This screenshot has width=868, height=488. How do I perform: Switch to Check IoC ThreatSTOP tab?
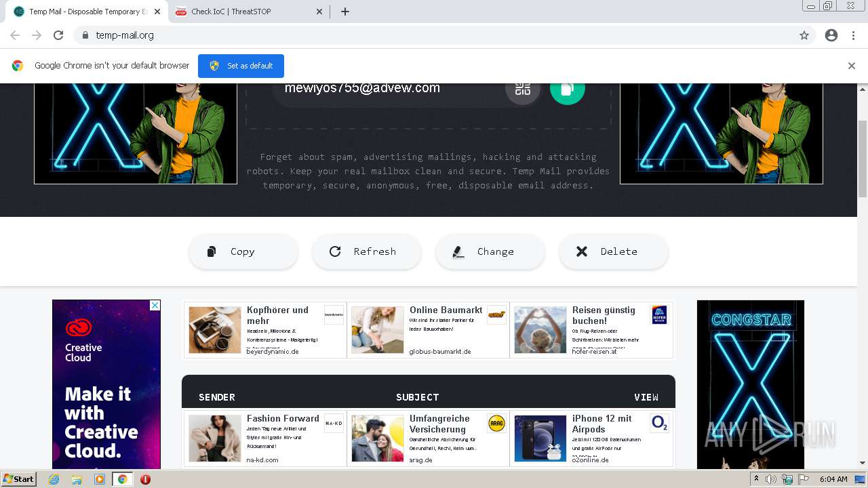point(249,12)
